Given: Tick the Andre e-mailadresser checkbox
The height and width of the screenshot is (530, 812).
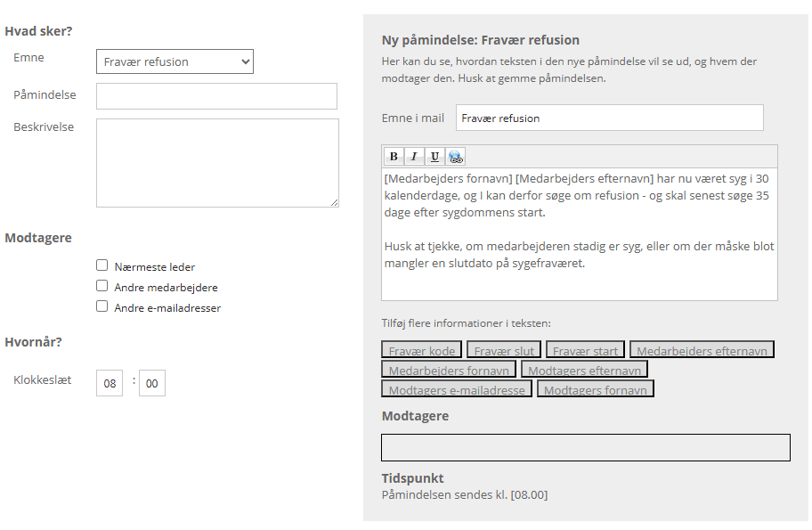Looking at the screenshot, I should click(x=102, y=306).
